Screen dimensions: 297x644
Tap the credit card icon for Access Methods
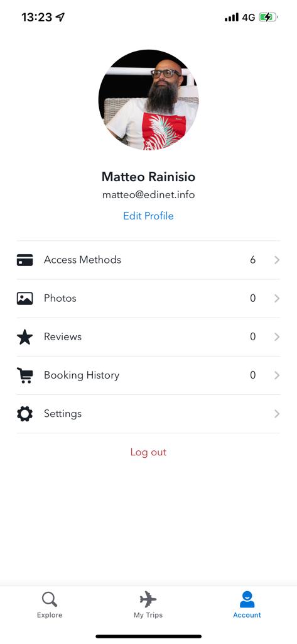[24, 260]
